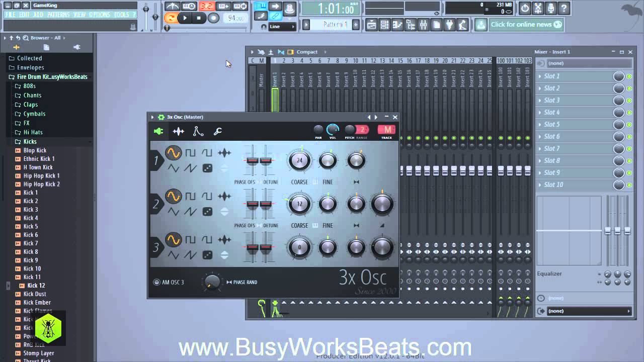Screen dimensions: 644x362
Task: Open mixer input (none) selector at top
Action: [589, 63]
